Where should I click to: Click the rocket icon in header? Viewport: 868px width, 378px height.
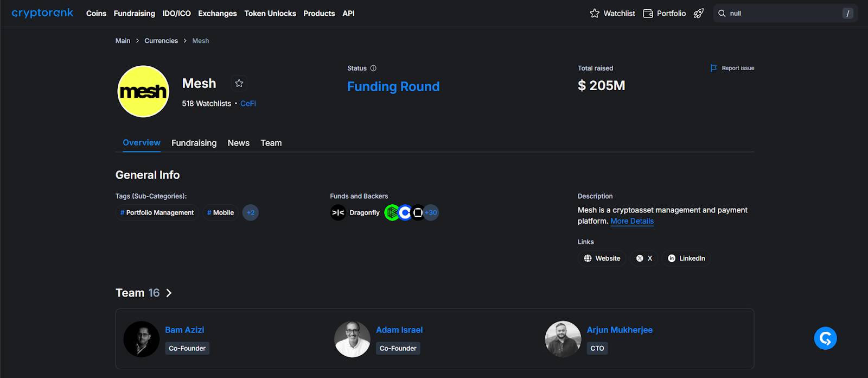click(x=699, y=14)
